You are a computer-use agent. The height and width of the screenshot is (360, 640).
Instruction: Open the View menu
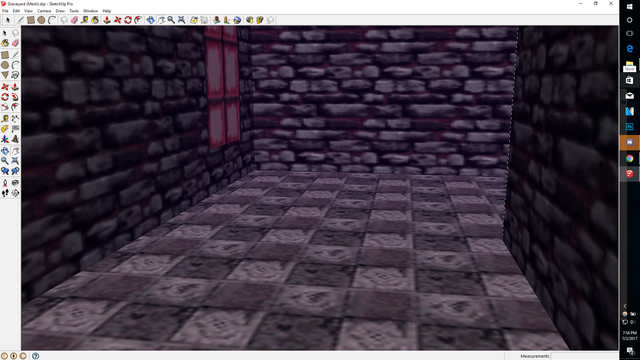[x=29, y=11]
